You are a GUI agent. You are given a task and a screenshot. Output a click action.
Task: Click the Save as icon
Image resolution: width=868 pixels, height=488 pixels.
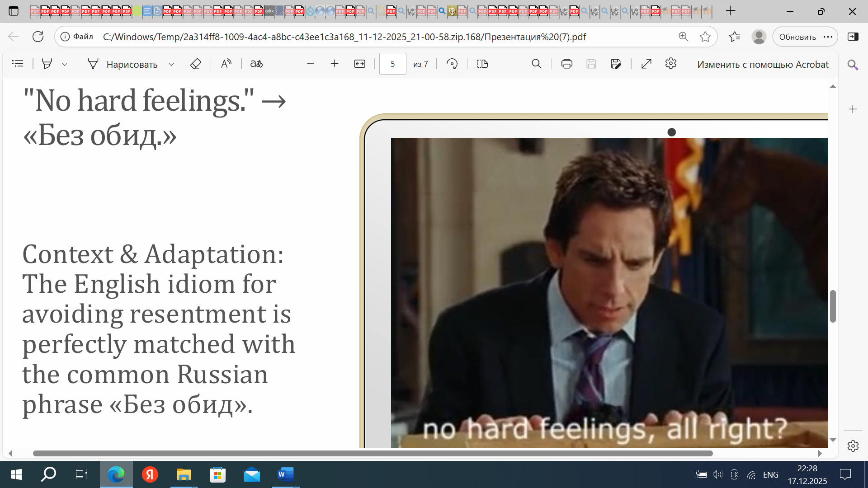tap(616, 64)
